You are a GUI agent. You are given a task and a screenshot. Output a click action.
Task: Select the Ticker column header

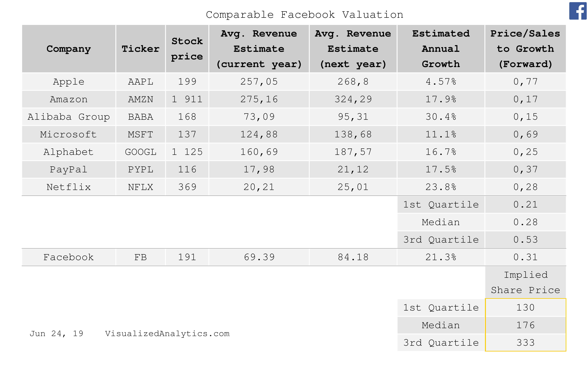point(140,49)
